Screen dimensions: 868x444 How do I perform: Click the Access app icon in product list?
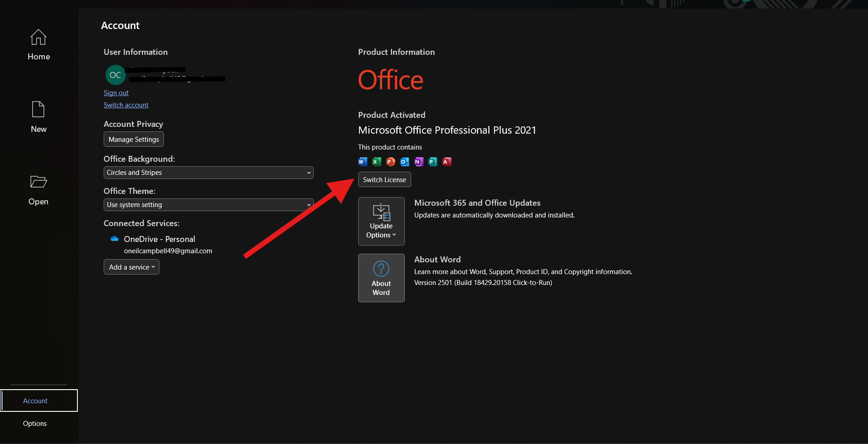(447, 162)
